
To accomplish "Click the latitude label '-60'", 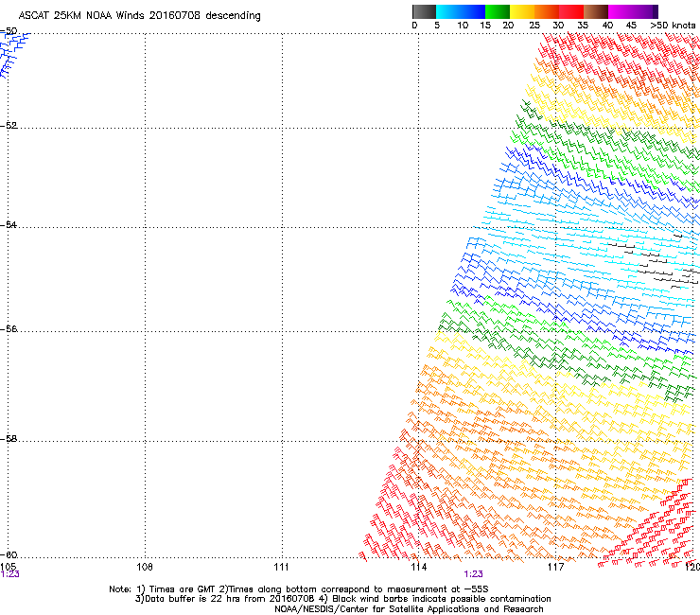I will pos(9,554).
